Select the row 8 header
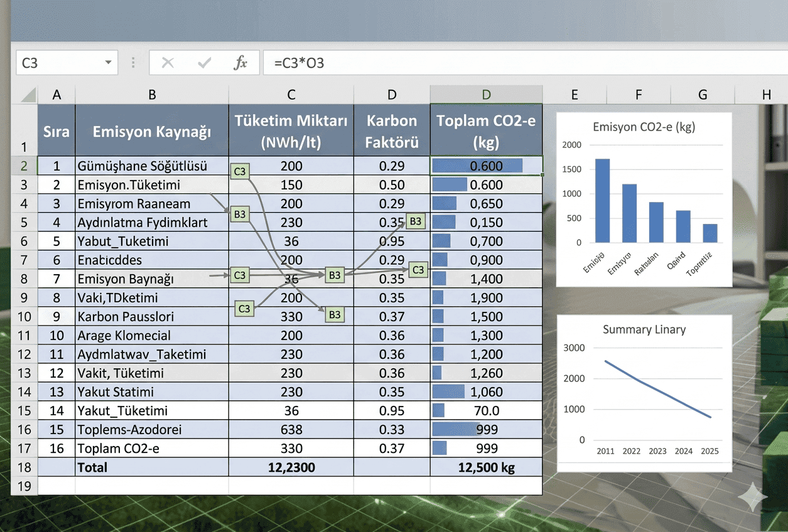The width and height of the screenshot is (788, 532). (x=24, y=279)
